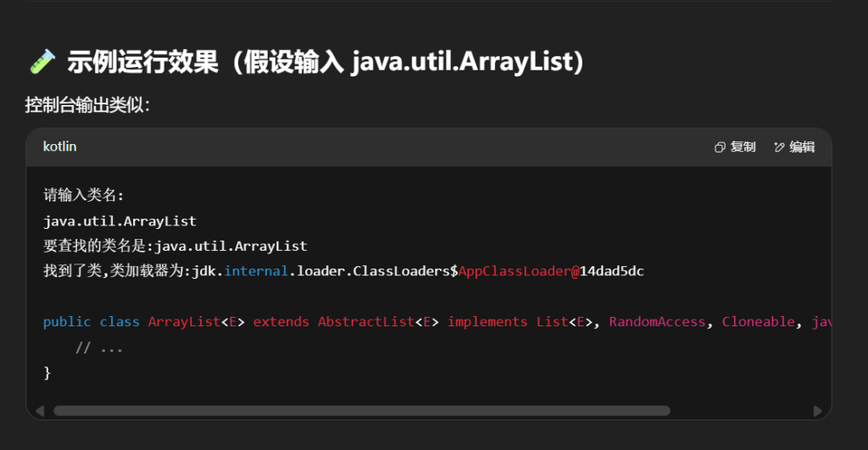This screenshot has height=450, width=868.
Task: Click the left scroll arrow of code block
Action: (x=40, y=411)
